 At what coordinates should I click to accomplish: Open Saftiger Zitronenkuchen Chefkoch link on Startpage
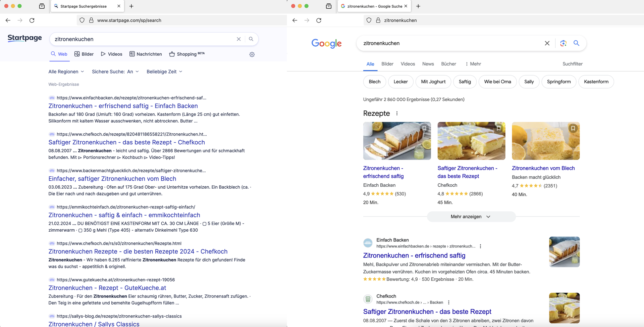click(x=126, y=142)
